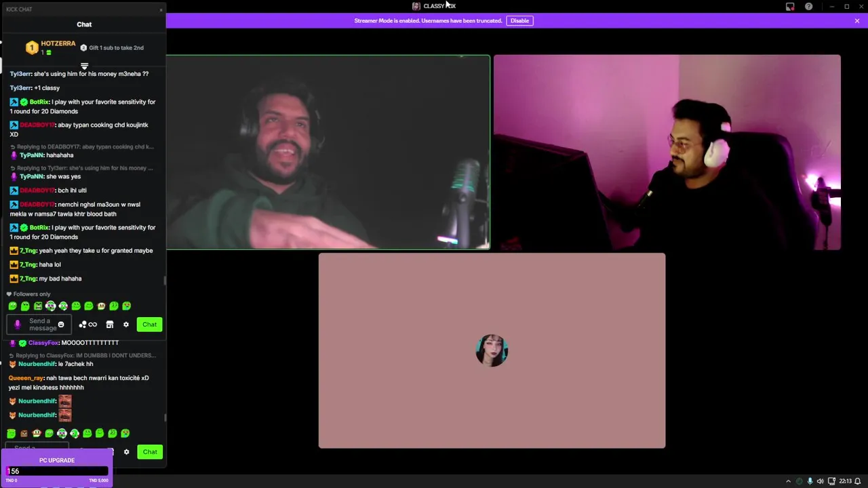The image size is (868, 488).
Task: Focus the upper 'Send a message' input field
Action: (39, 325)
